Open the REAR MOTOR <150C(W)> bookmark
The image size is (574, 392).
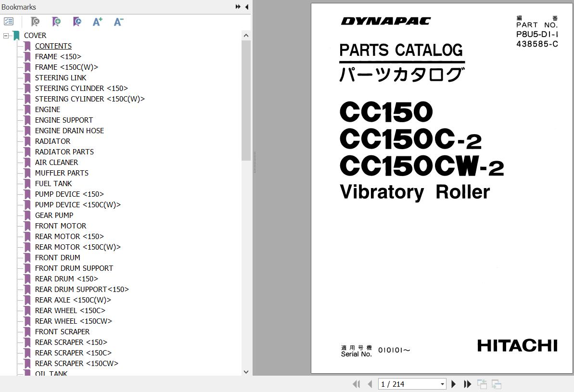pyautogui.click(x=77, y=247)
